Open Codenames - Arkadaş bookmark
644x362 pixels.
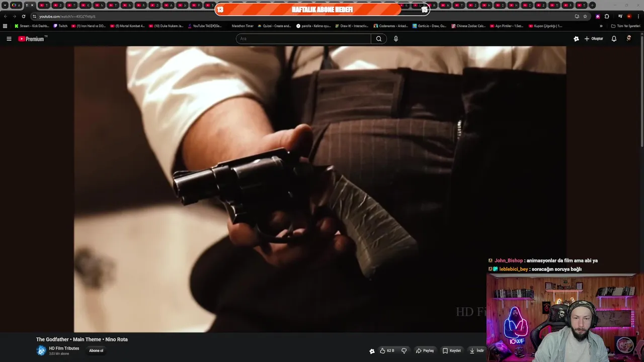coord(390,26)
